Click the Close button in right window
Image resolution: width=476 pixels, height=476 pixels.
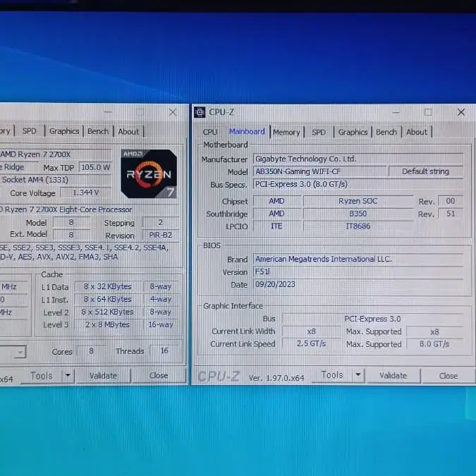448,376
